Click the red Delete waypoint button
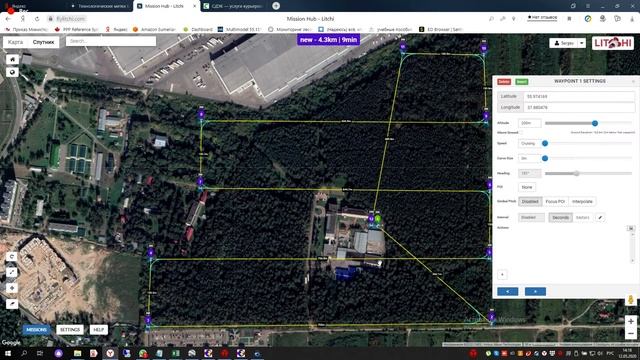 [x=504, y=82]
